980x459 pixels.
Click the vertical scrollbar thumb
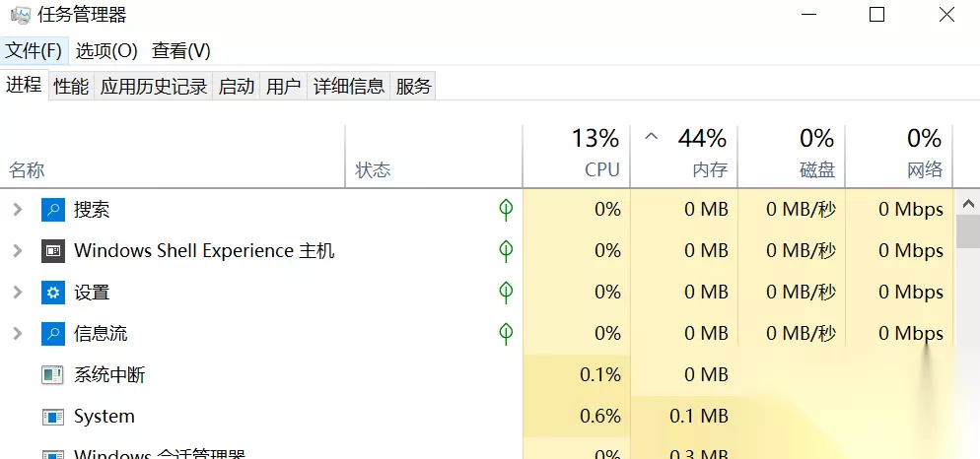pyautogui.click(x=967, y=232)
